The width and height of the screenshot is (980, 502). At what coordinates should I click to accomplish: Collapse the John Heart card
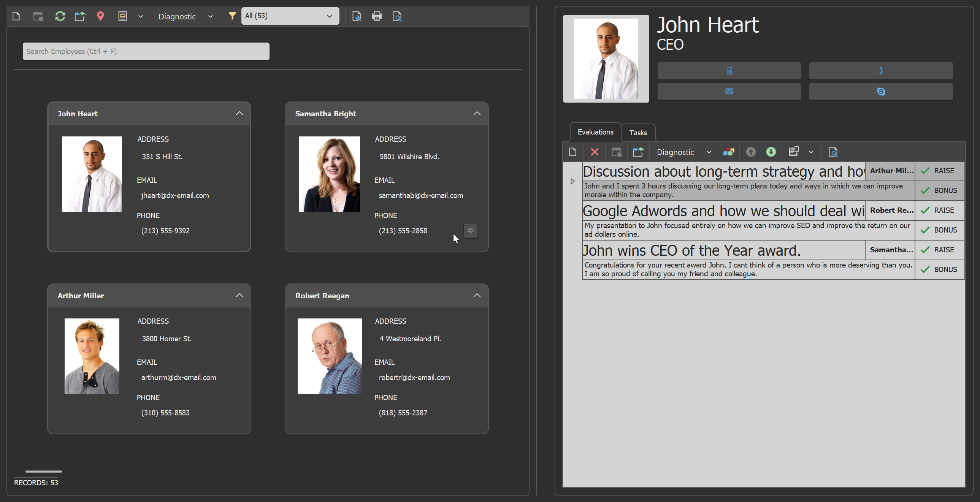(239, 114)
